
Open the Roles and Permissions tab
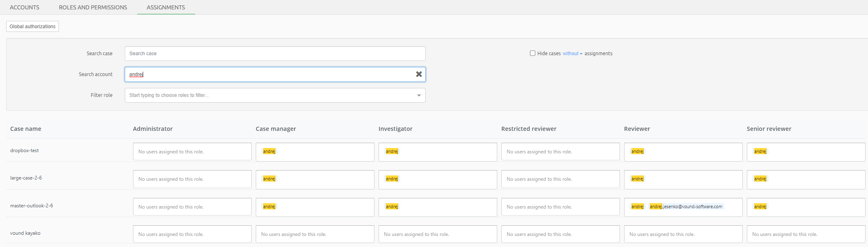coord(93,7)
